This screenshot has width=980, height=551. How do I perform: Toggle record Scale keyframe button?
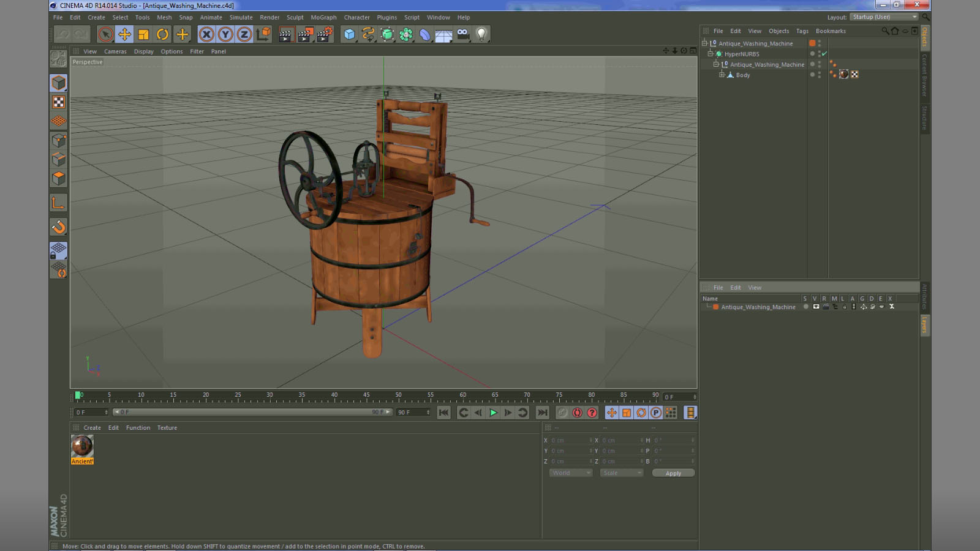point(627,413)
